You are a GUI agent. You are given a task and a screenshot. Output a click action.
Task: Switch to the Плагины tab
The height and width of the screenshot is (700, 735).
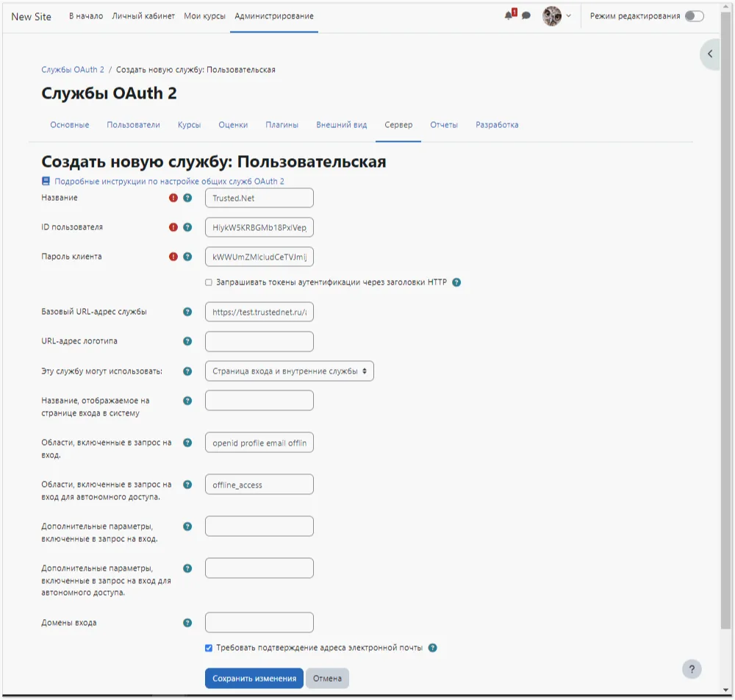284,124
